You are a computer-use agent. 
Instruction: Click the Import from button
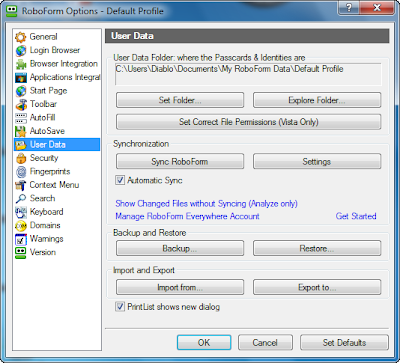pos(180,287)
